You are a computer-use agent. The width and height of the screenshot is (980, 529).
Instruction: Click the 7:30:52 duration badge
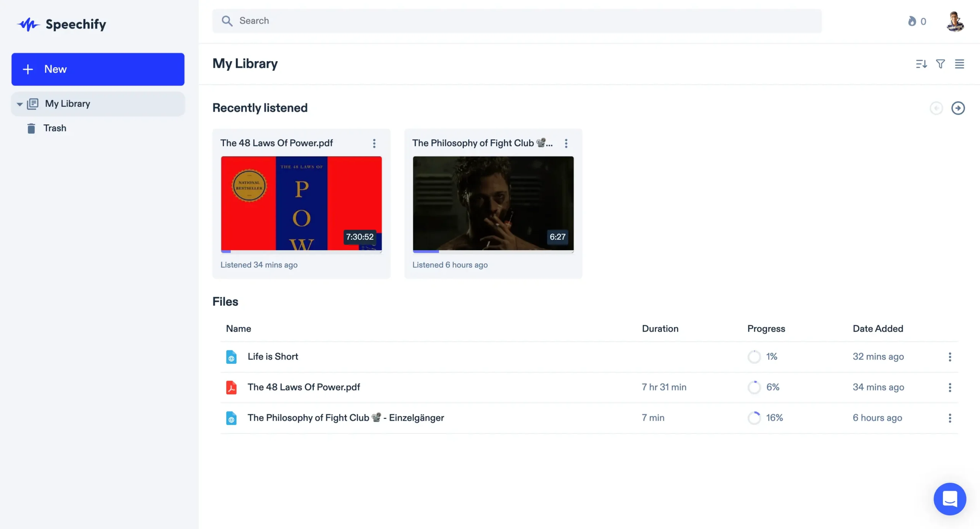coord(359,237)
